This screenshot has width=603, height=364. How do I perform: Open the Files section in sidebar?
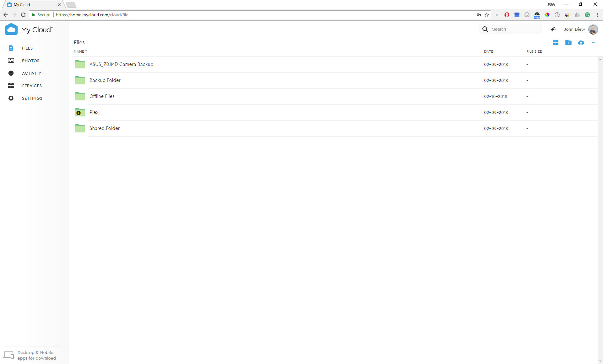coord(27,48)
